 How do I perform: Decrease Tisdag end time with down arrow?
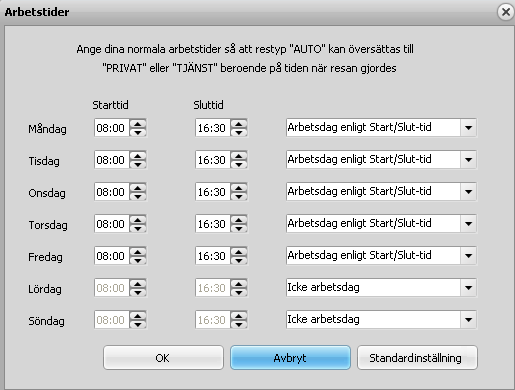click(239, 164)
